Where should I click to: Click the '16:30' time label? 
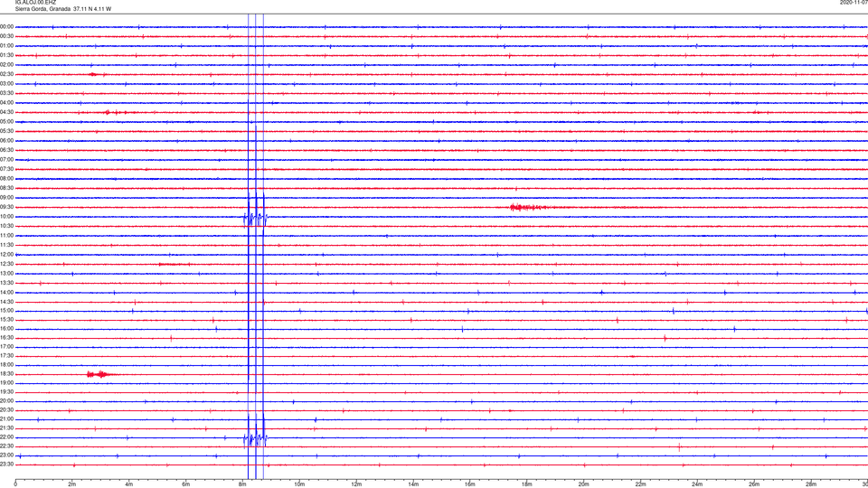pyautogui.click(x=6, y=337)
